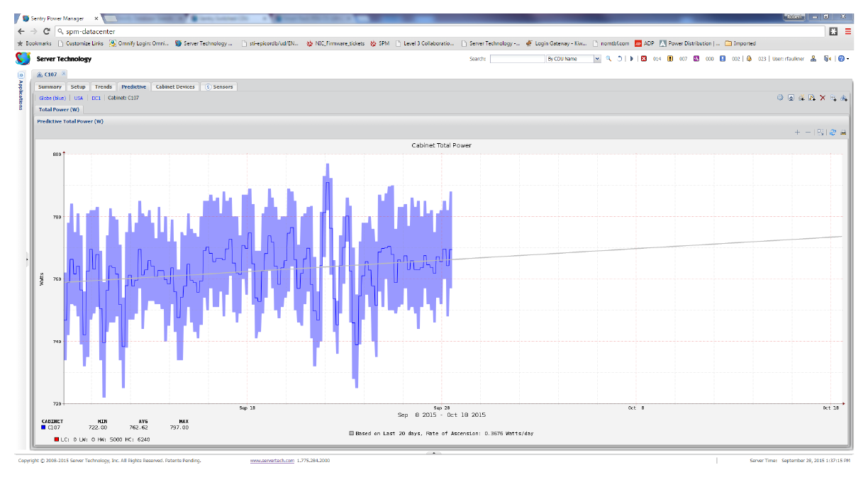Click the undo arrow icon after search
Viewport: 868px width, 482px height.
pyautogui.click(x=620, y=59)
